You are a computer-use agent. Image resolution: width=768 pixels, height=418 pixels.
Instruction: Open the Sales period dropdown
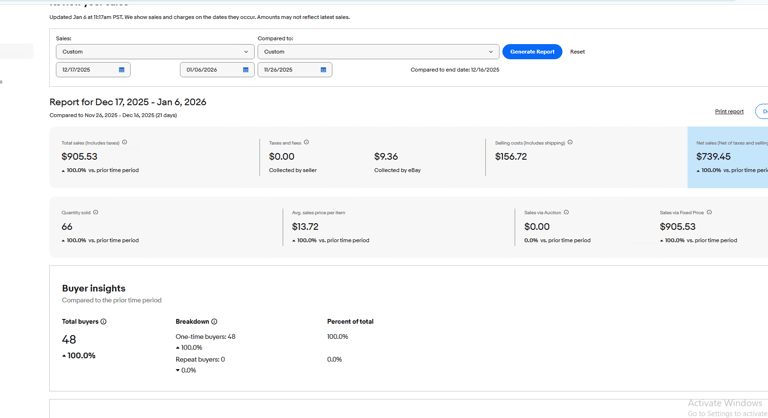[x=155, y=52]
